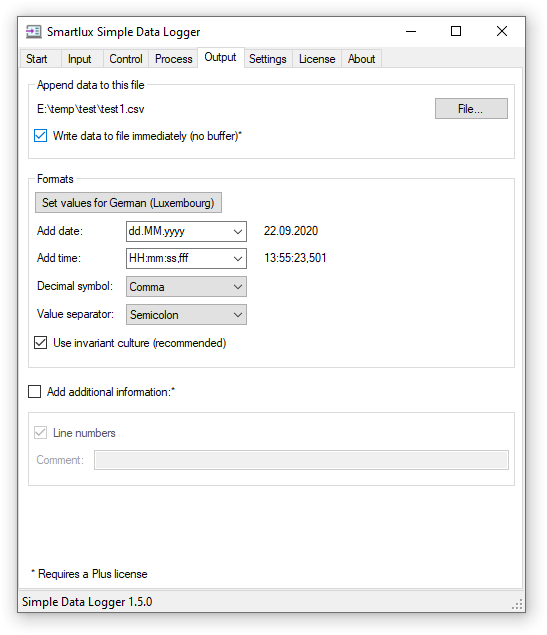Click the Output tab

coord(221,58)
